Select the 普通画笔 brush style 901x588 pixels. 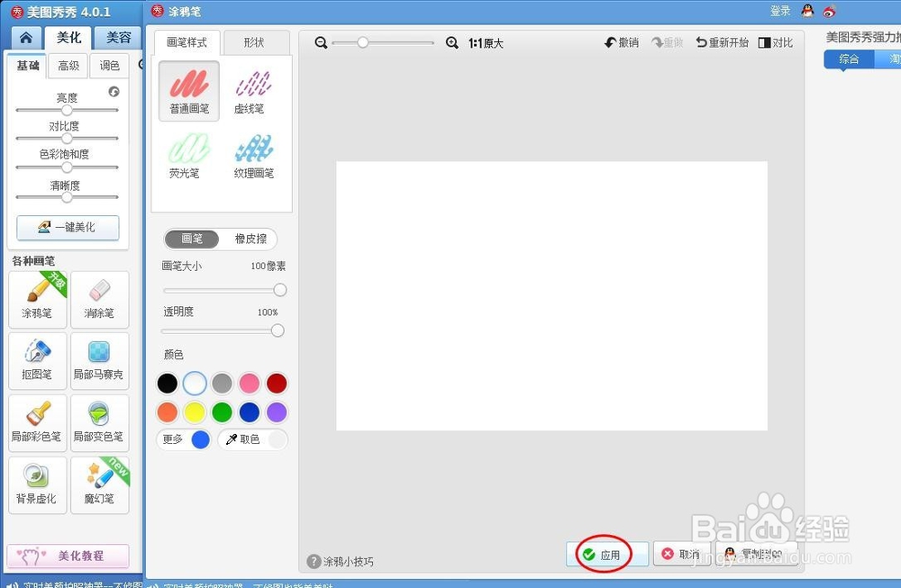pyautogui.click(x=189, y=91)
